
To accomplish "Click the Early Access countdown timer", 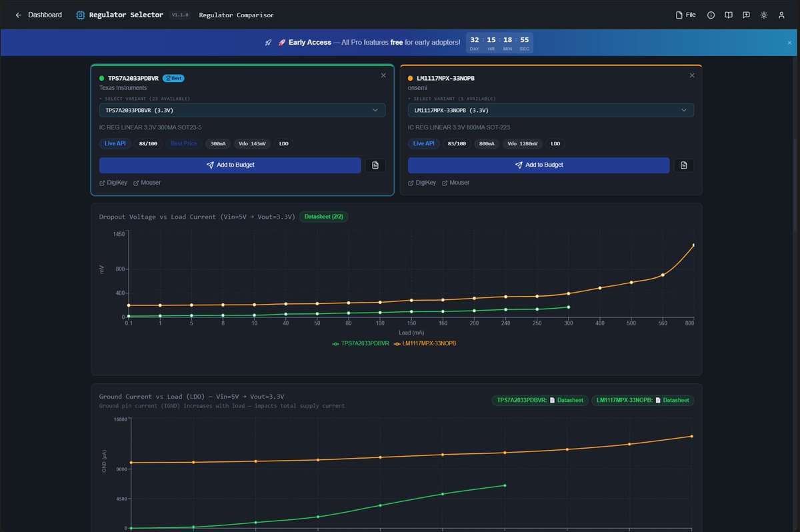I will tap(499, 42).
